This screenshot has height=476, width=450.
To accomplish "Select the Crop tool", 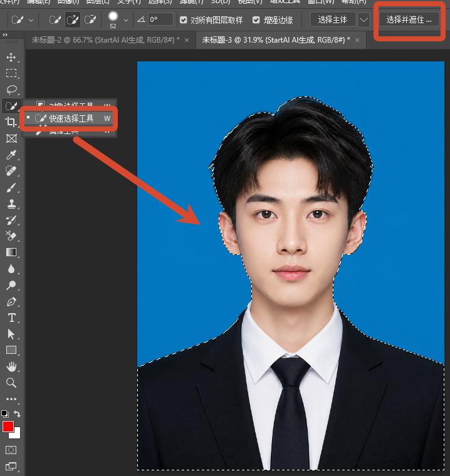I will pos(11,122).
